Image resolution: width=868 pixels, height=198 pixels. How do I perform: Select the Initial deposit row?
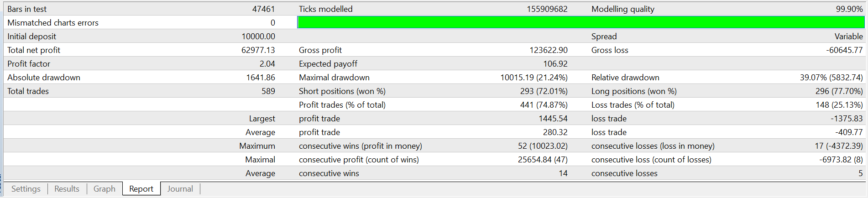click(x=434, y=36)
